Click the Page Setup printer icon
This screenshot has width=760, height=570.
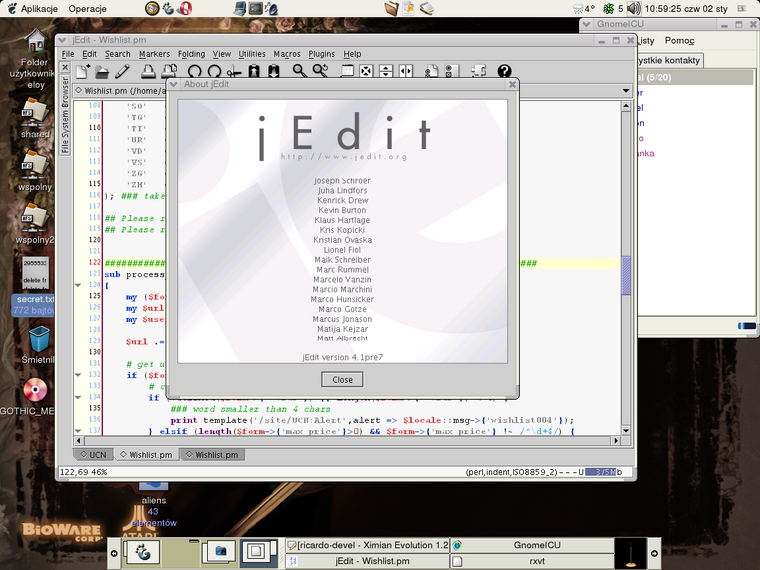tap(169, 72)
